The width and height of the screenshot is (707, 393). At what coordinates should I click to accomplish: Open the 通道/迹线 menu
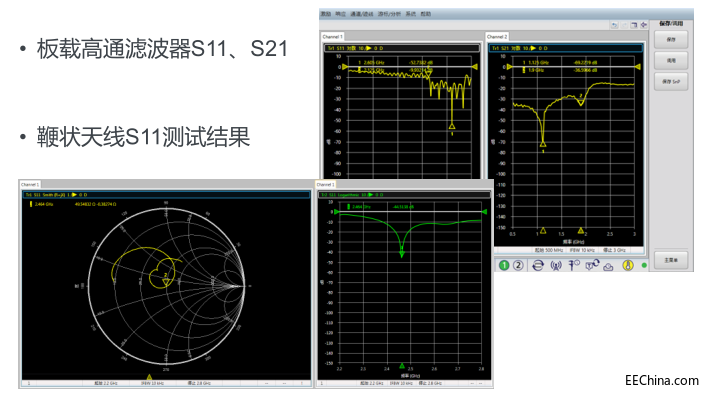[362, 14]
